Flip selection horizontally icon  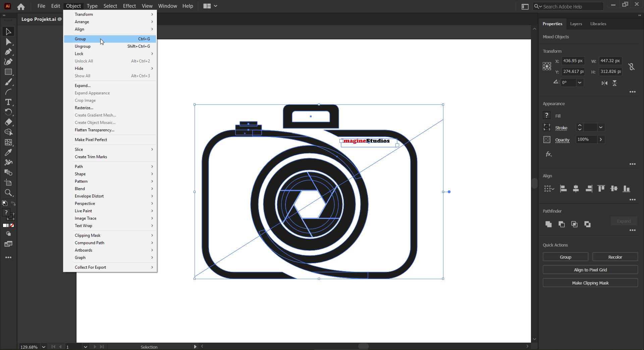click(x=604, y=83)
